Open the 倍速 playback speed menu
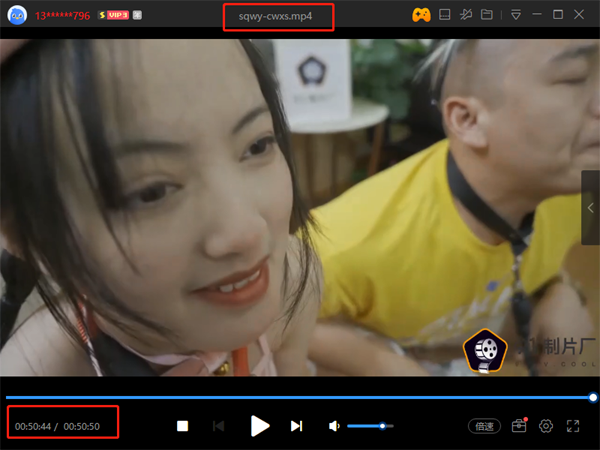This screenshot has width=600, height=450. point(484,426)
